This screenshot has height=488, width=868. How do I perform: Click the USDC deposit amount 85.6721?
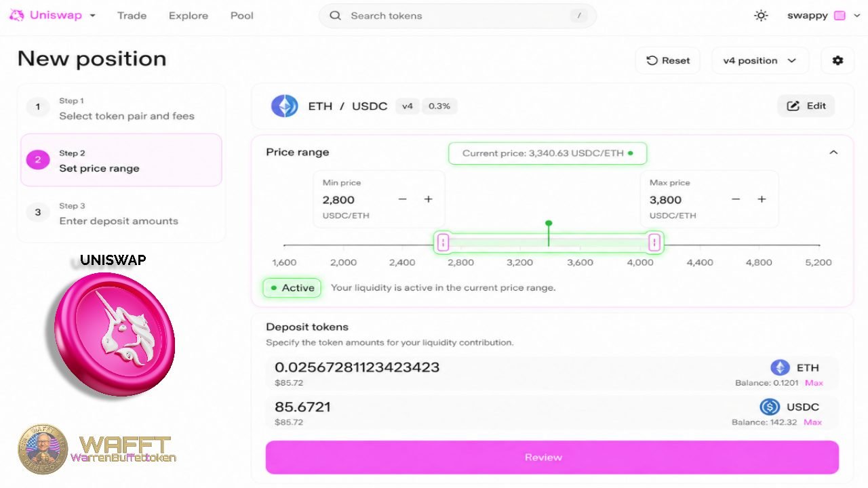click(x=302, y=407)
